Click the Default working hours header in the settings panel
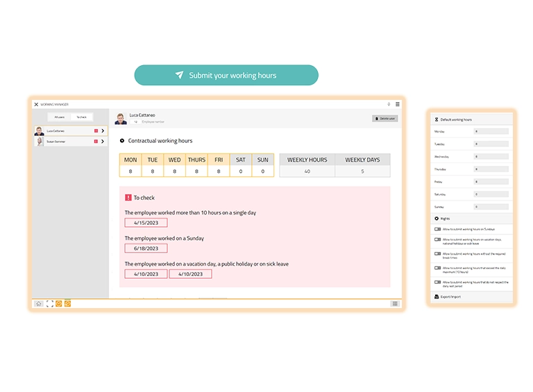Viewport: 533px width, 392px height. click(472, 119)
